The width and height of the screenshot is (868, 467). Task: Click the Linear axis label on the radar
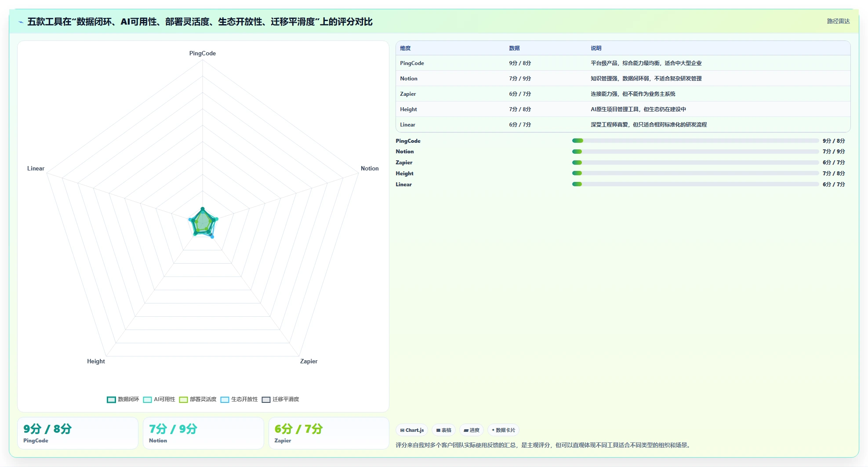tap(36, 168)
